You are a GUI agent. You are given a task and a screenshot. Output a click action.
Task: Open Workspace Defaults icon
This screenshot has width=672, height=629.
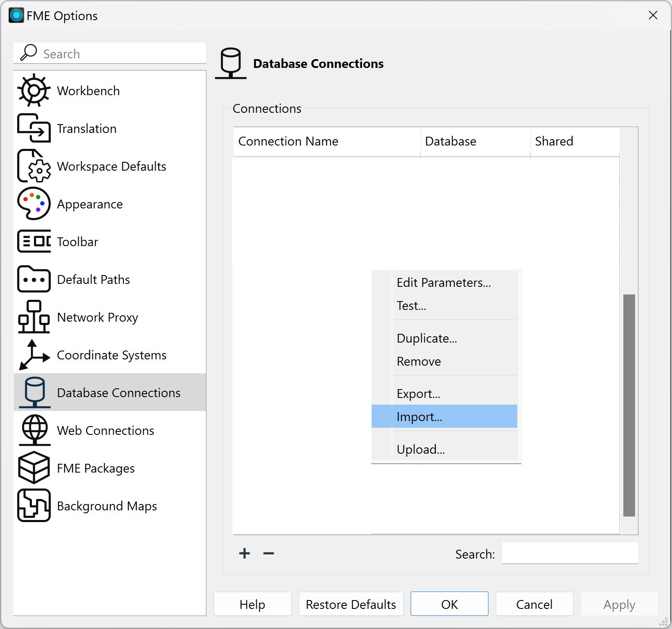click(x=34, y=166)
